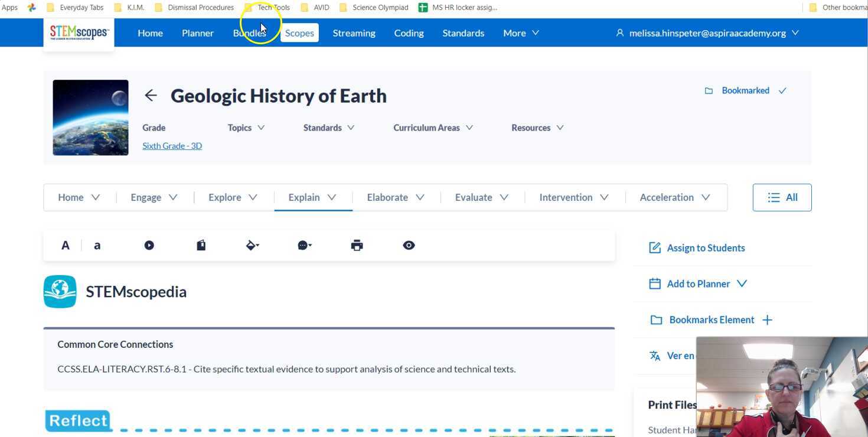
Task: Click the small text size icon
Action: [x=97, y=245]
